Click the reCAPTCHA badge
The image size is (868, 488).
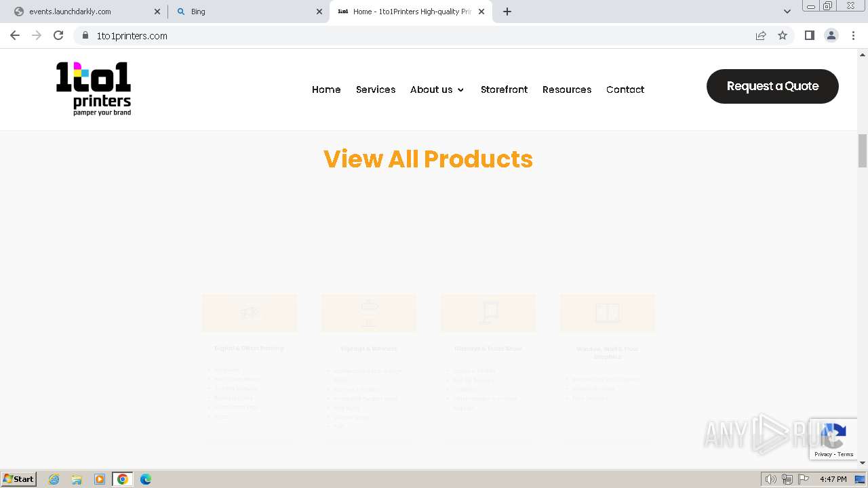[833, 439]
